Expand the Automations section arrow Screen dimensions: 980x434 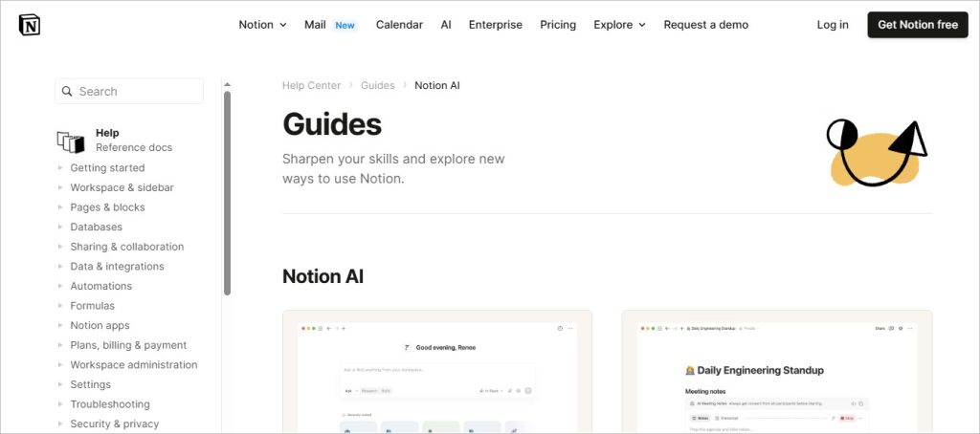pyautogui.click(x=60, y=286)
